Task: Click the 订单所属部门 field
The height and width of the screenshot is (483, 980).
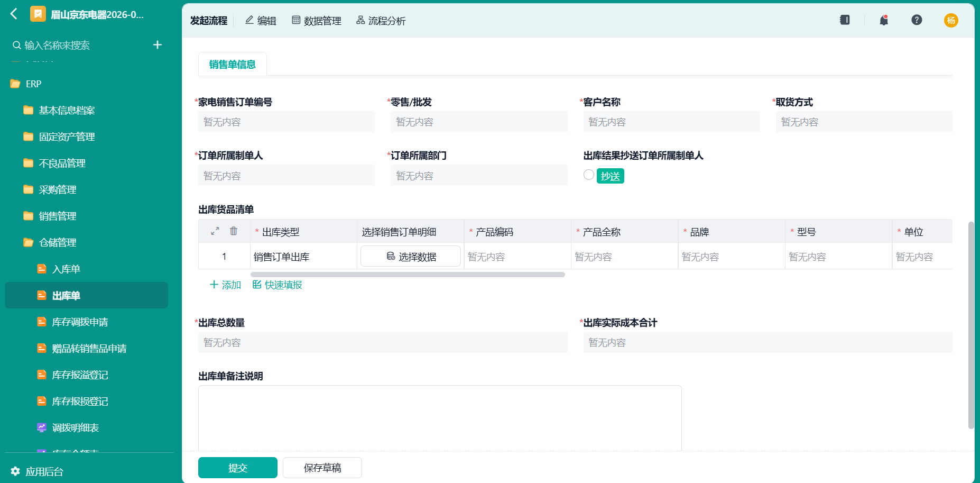Action: click(x=479, y=175)
